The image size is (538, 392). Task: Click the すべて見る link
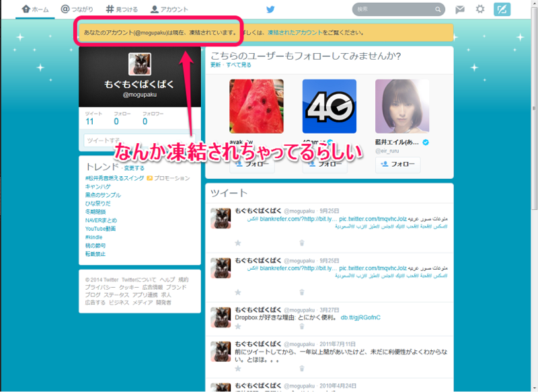pos(239,65)
